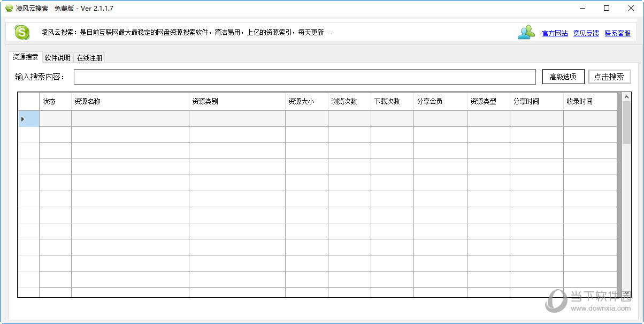The width and height of the screenshot is (644, 324).
Task: Click the app icon in title bar
Action: 9,9
